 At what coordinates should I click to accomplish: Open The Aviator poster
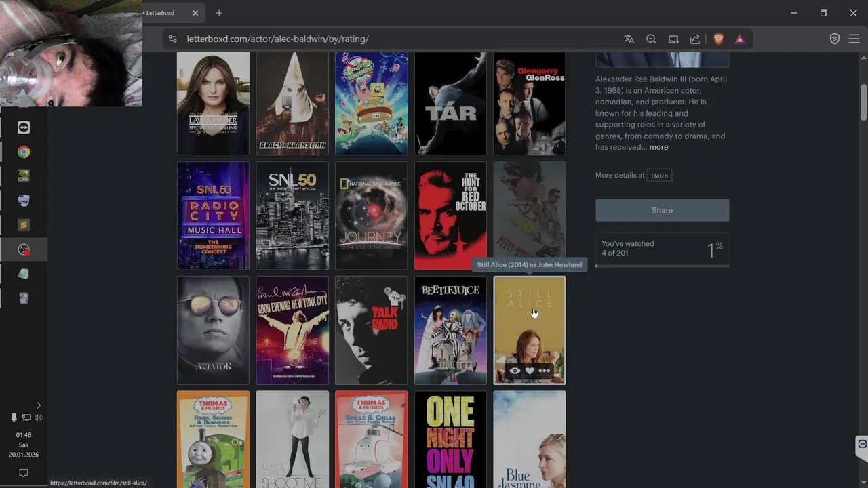click(213, 330)
